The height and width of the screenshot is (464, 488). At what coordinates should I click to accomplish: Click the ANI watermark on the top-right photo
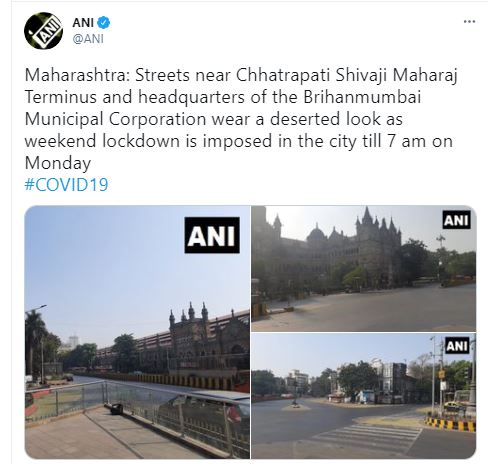point(456,220)
